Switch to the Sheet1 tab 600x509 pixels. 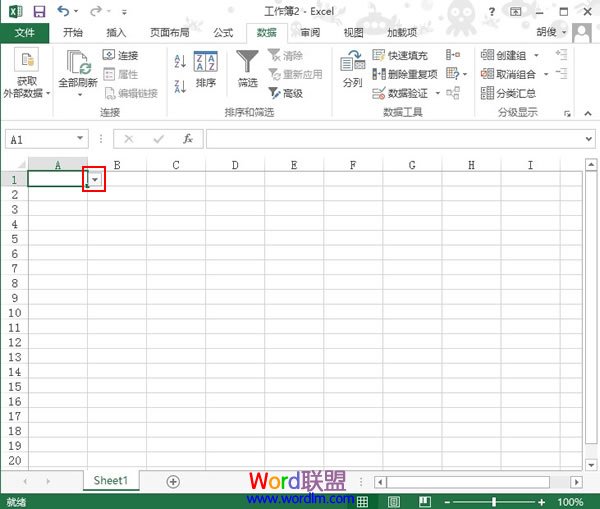pyautogui.click(x=111, y=481)
